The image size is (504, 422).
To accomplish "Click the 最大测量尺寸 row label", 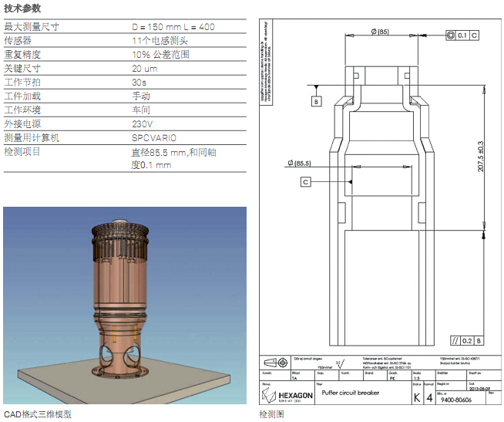I will pos(32,27).
